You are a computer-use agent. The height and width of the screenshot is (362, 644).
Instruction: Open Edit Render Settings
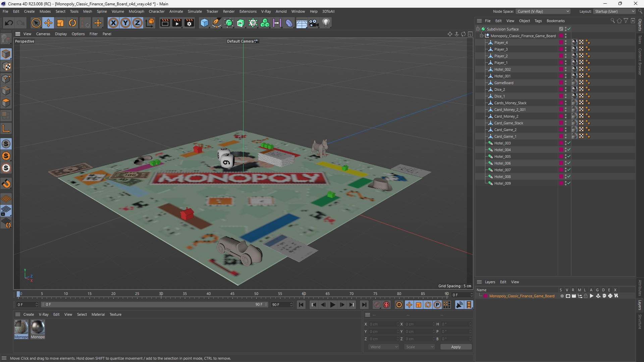pyautogui.click(x=189, y=23)
